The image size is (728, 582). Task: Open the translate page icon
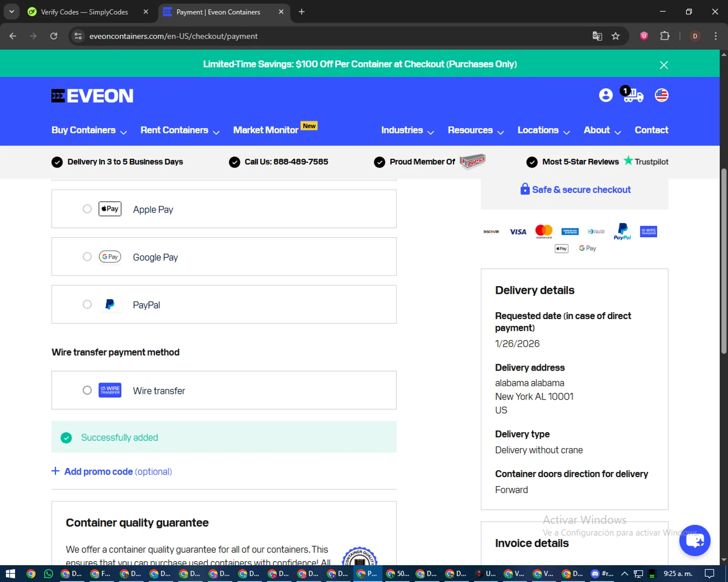point(597,36)
